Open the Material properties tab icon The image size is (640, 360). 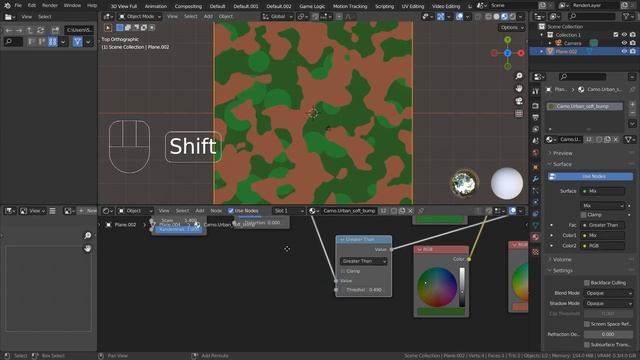[x=535, y=237]
